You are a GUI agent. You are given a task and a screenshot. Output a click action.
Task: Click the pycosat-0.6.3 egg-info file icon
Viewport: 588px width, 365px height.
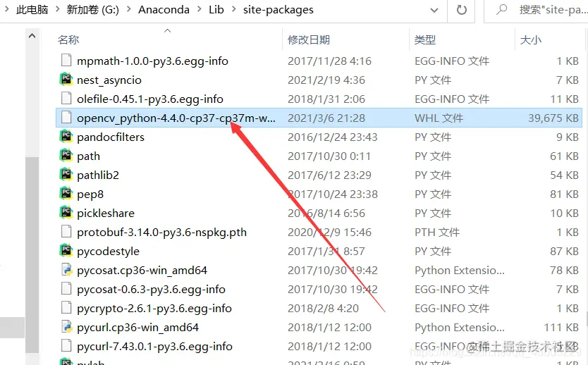(66, 289)
